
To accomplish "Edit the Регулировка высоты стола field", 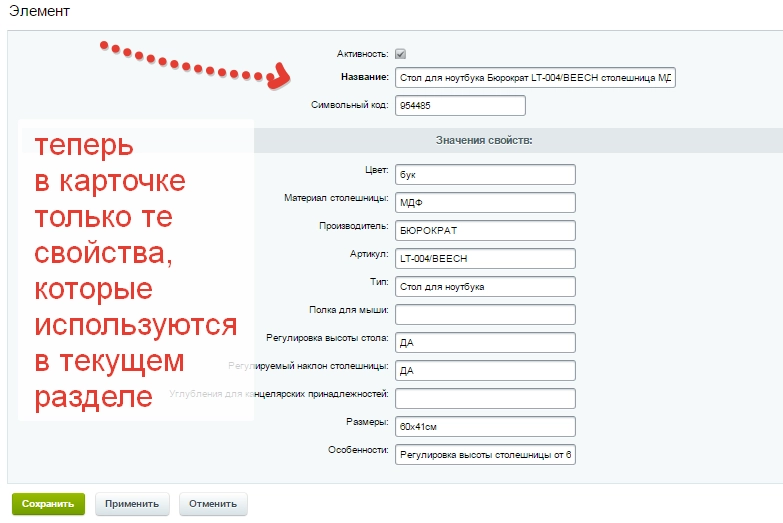I will click(x=485, y=343).
